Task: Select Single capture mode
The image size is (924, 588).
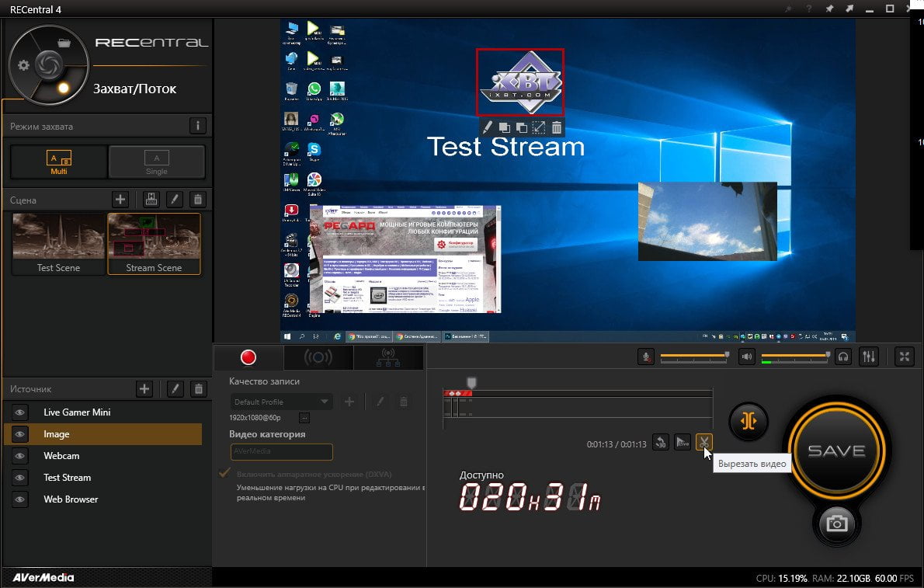Action: 157,162
